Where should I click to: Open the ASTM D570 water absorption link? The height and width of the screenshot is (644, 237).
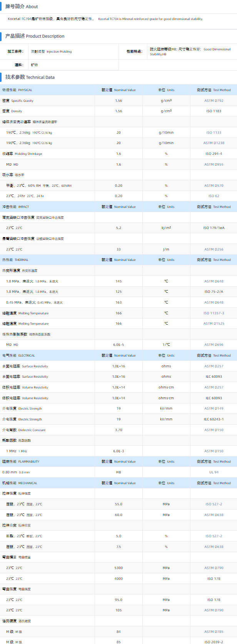point(214,186)
